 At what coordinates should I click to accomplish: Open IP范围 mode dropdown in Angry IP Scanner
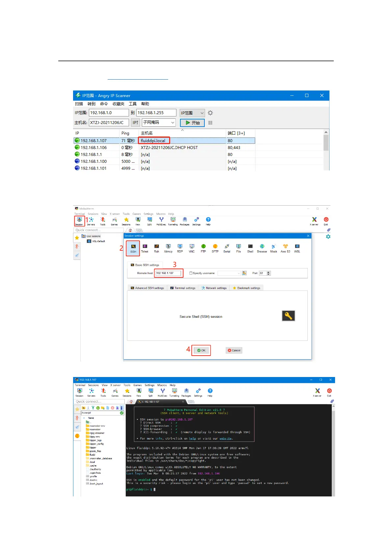point(192,113)
